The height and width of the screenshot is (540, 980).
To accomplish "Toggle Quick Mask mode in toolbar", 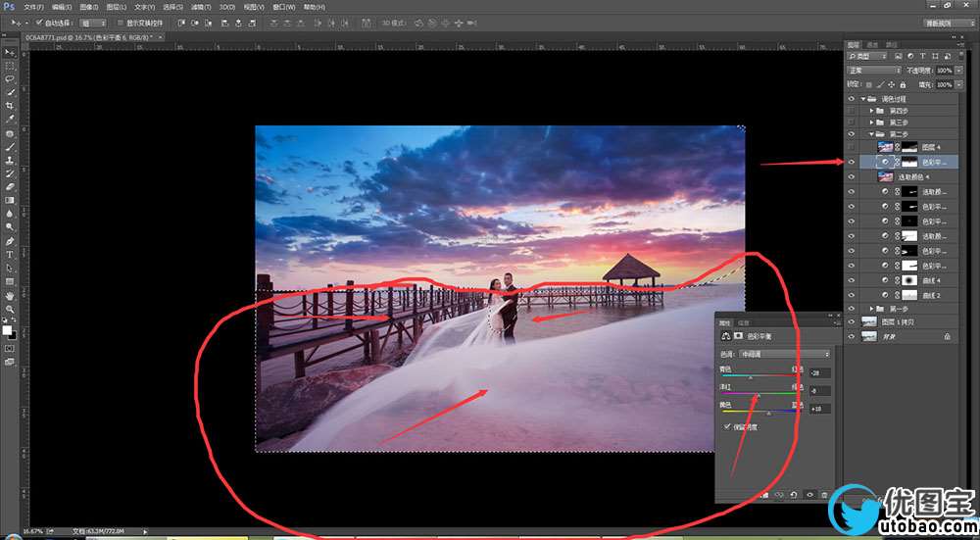I will pyautogui.click(x=10, y=348).
